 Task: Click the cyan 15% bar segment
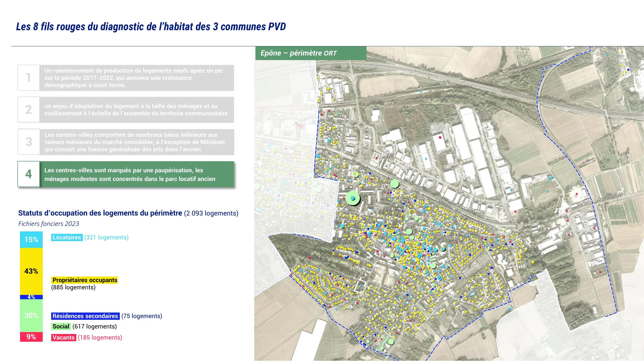(x=31, y=239)
